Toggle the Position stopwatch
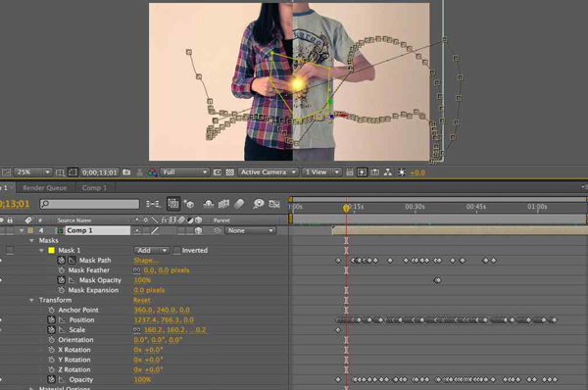This screenshot has width=588, height=390. pos(51,319)
